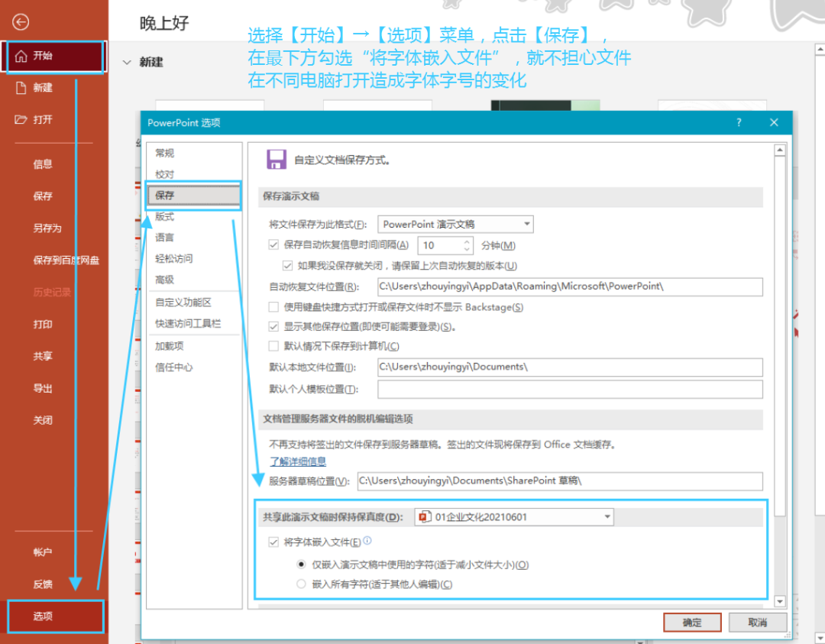Enable 默认情况下保存到计算机 checkbox
Viewport: 825px width, 644px height.
273,346
